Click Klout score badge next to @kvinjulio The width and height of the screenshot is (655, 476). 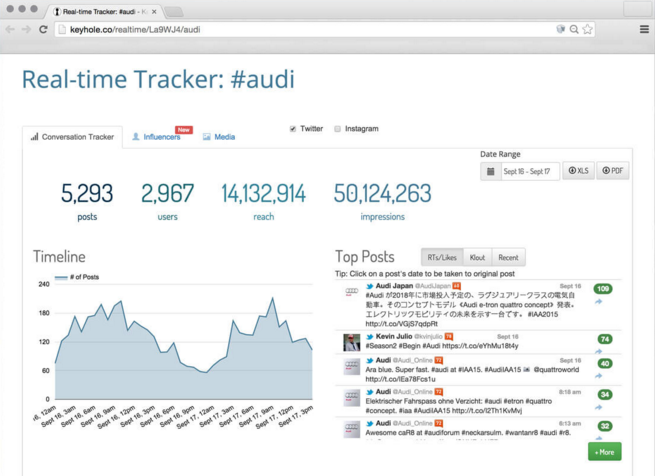tap(449, 336)
